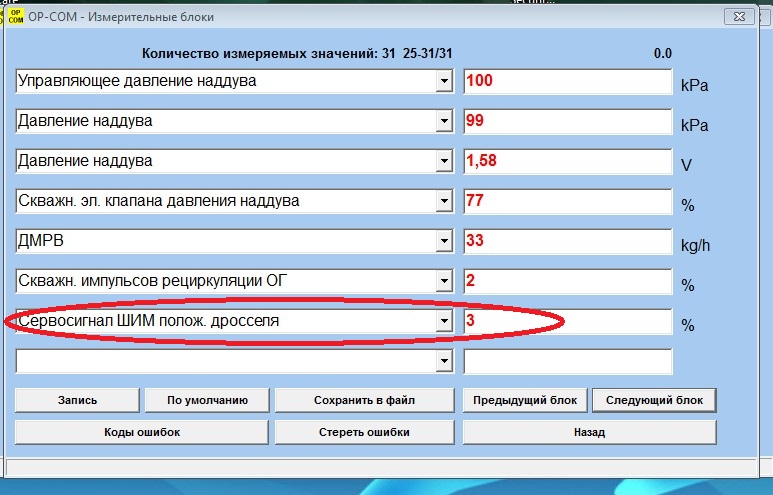Open dropdown arrow for Давление наддува kPa row
This screenshot has width=773, height=495.
(x=444, y=121)
